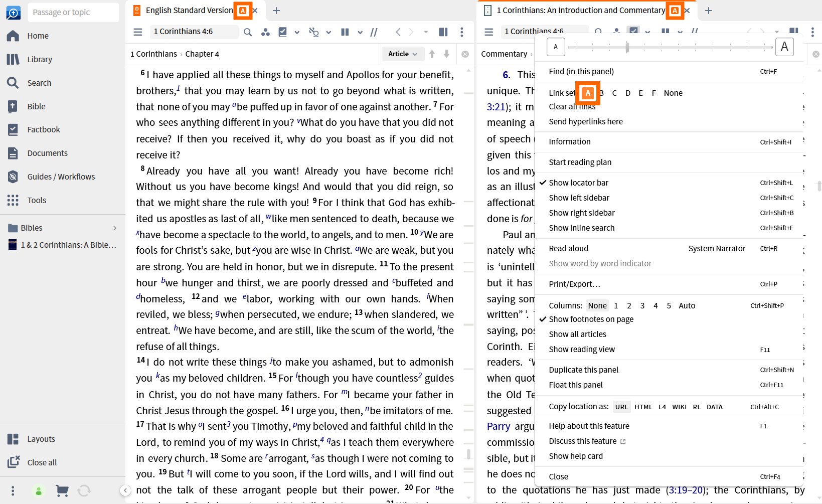The height and width of the screenshot is (504, 822).
Task: Open dropdown beside ESV inline search icon
Action: [328, 32]
